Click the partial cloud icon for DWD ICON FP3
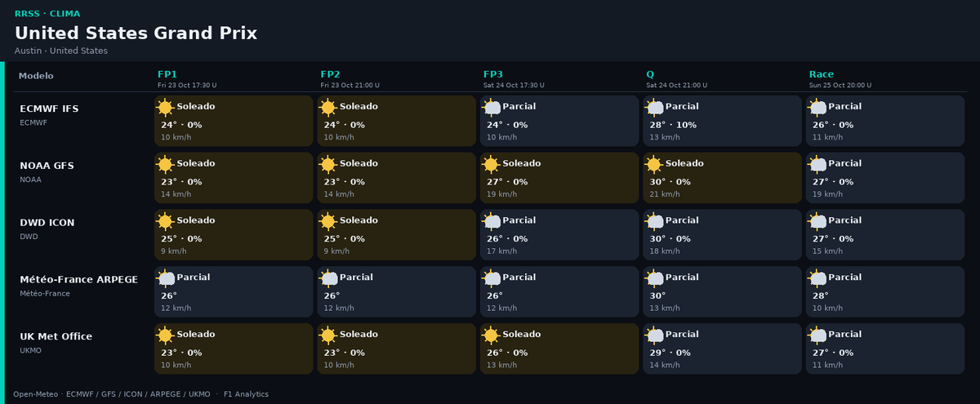 click(x=491, y=221)
